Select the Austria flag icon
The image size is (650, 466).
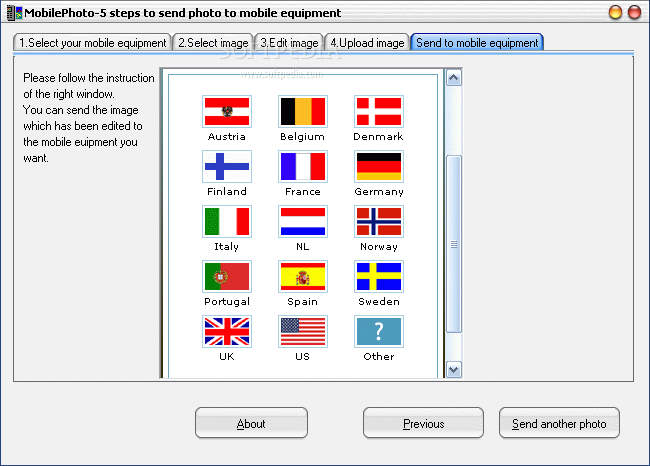(x=227, y=112)
